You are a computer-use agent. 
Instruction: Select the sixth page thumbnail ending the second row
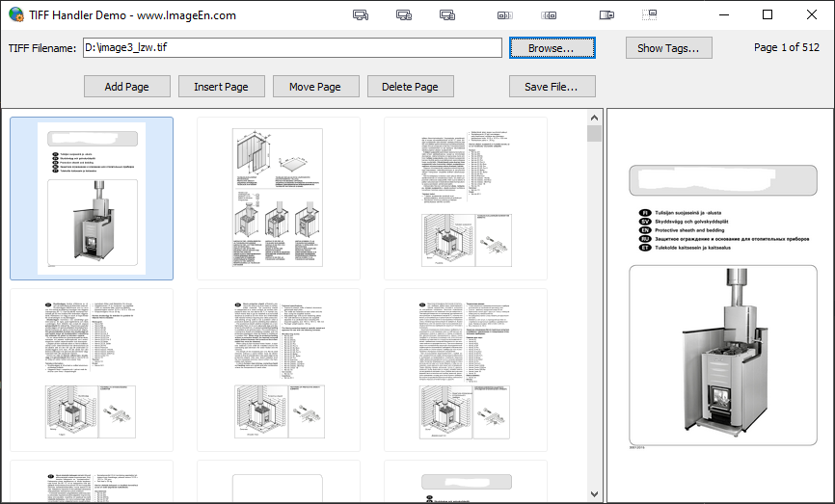[466, 370]
